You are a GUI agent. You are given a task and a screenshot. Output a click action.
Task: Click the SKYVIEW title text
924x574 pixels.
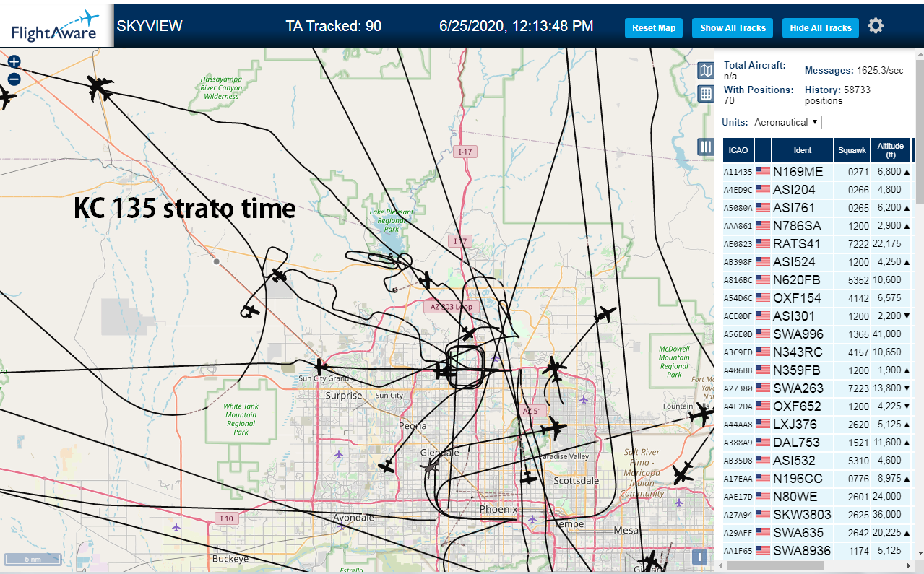point(150,26)
